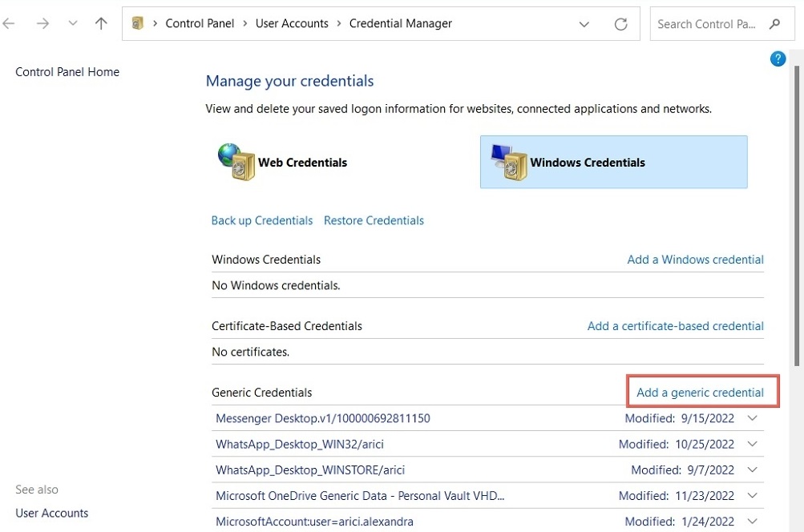The width and height of the screenshot is (804, 532).
Task: Click the Restore Credentials link
Action: point(374,220)
